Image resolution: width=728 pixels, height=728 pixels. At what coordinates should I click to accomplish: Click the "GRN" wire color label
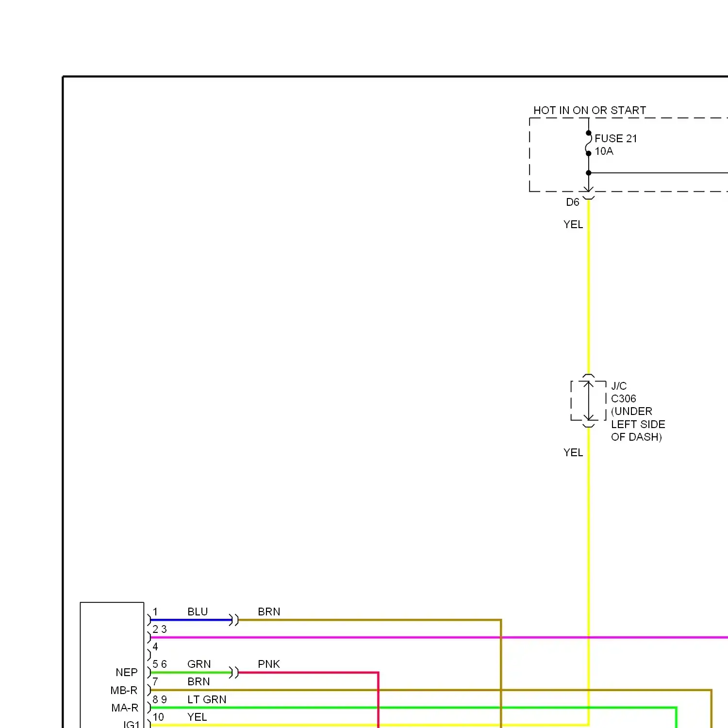click(x=199, y=664)
